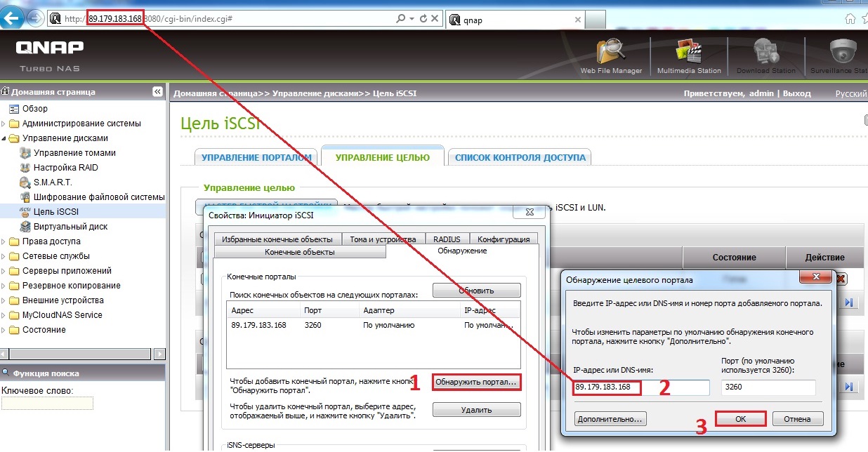Open Download Station icon
The image size is (868, 452).
point(766,55)
